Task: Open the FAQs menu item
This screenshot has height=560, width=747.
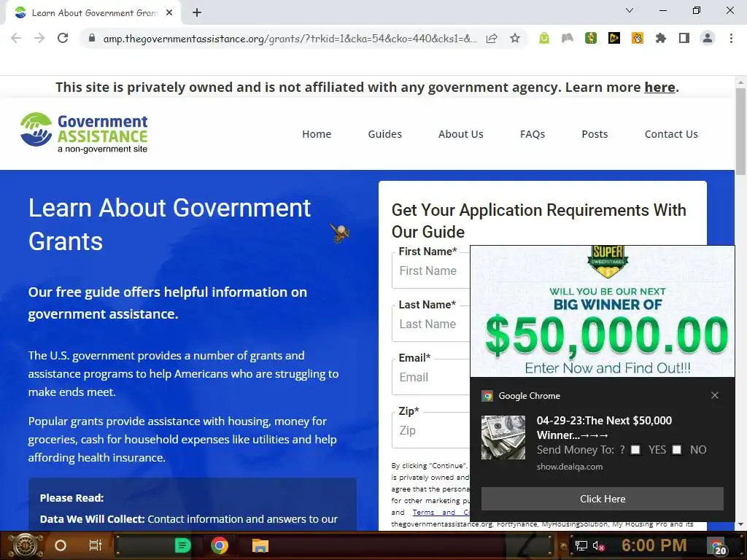Action: (532, 134)
